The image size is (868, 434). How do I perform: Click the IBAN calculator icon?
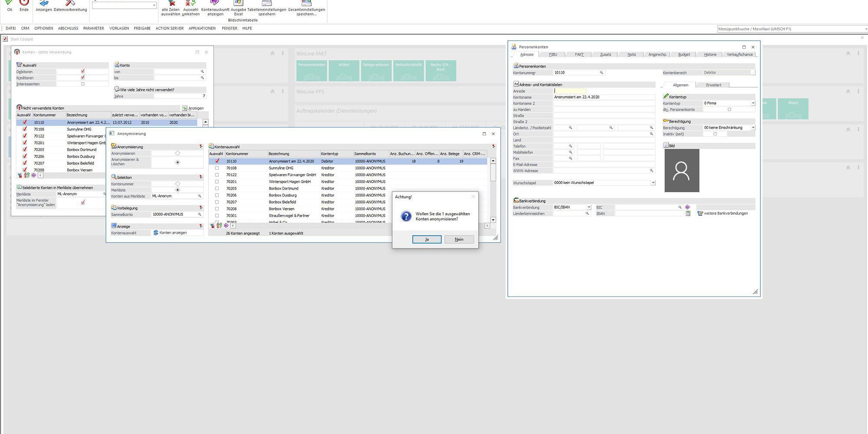click(x=687, y=214)
